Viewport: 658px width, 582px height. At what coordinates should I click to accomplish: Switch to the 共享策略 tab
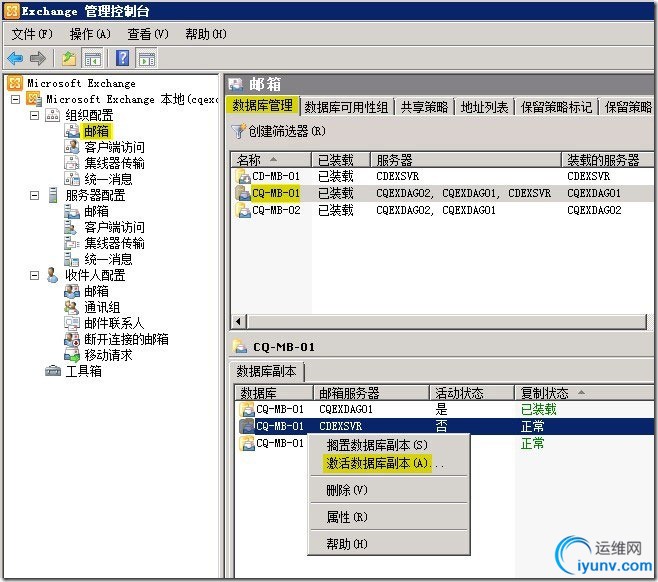424,107
